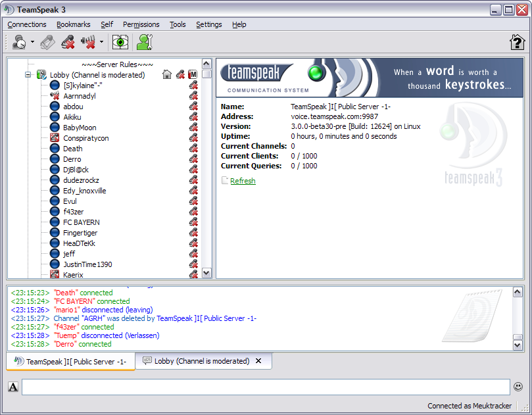Screen dimensions: 532x415
Task: Click the channel tree scrollbar down arrow
Action: tap(206, 273)
